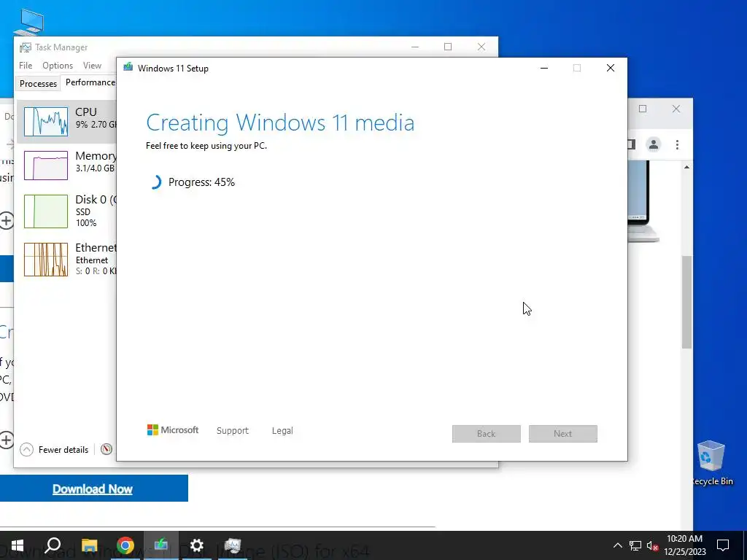The width and height of the screenshot is (747, 560).
Task: Select the This PC desktop icon
Action: click(x=29, y=21)
